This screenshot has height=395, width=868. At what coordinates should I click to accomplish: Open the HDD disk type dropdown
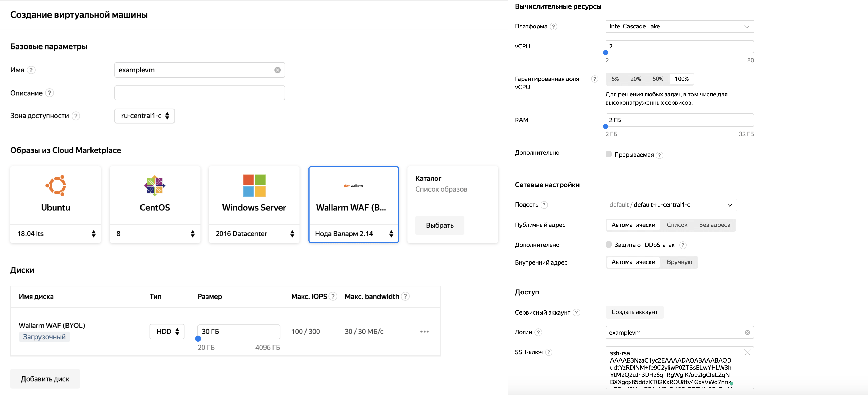coord(167,332)
